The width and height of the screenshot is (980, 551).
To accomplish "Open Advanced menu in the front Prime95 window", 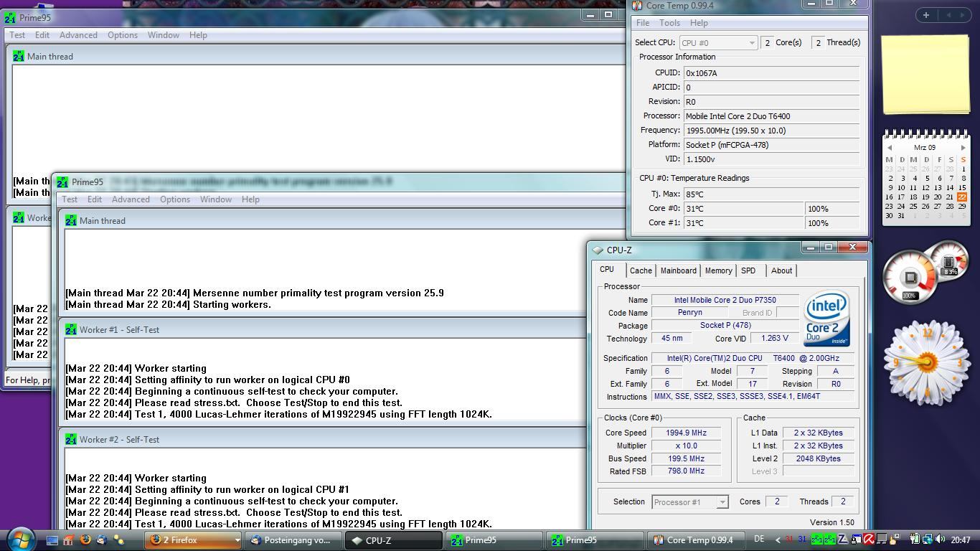I will (131, 199).
